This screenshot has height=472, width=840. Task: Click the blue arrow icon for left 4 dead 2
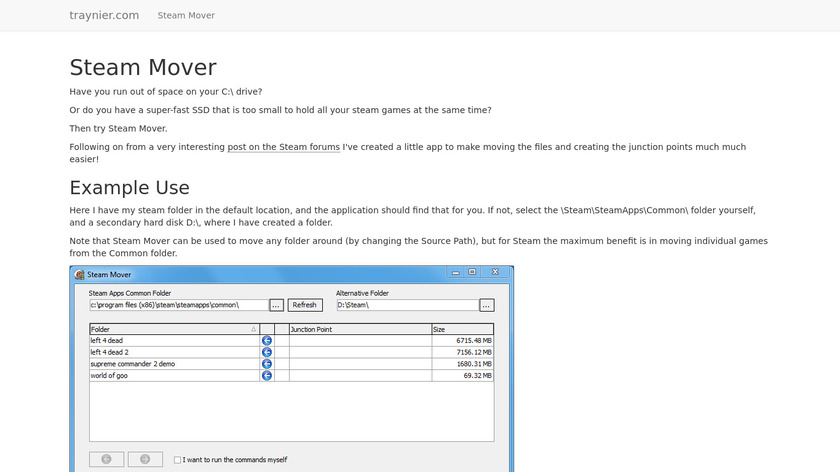(x=267, y=353)
